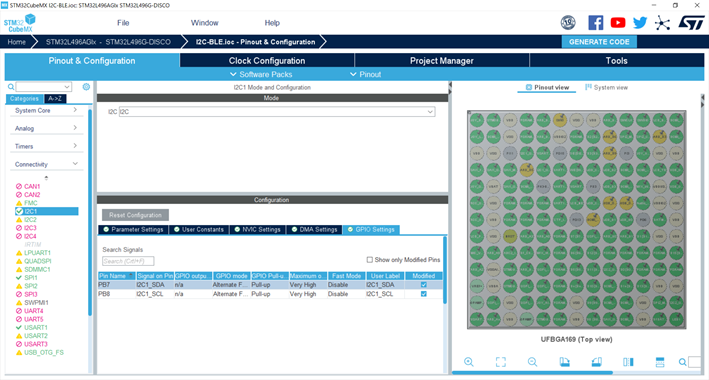This screenshot has width=709, height=380.
Task: Open the categories gear settings icon
Action: coord(86,87)
